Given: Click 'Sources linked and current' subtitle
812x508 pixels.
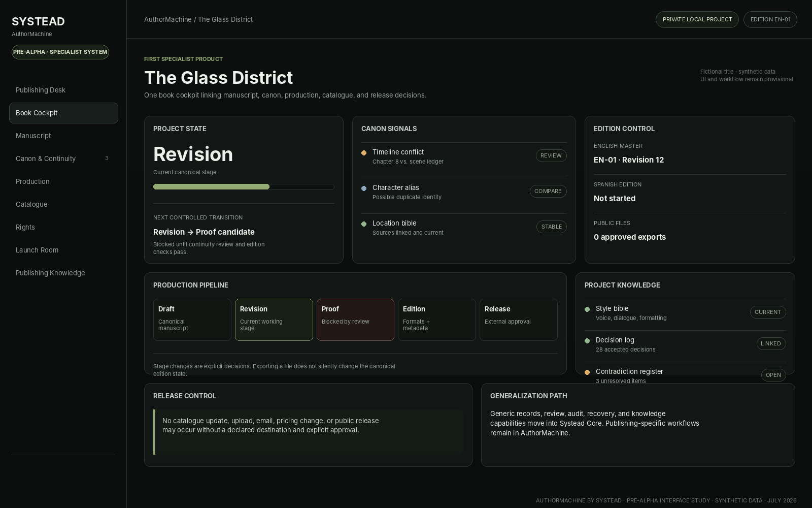Looking at the screenshot, I should pyautogui.click(x=408, y=233).
